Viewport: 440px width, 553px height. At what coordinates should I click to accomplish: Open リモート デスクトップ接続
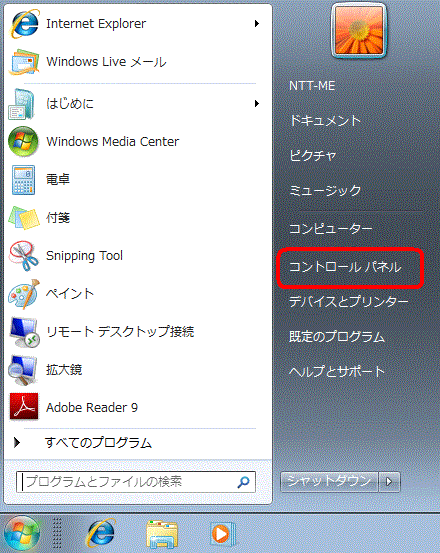pyautogui.click(x=134, y=332)
